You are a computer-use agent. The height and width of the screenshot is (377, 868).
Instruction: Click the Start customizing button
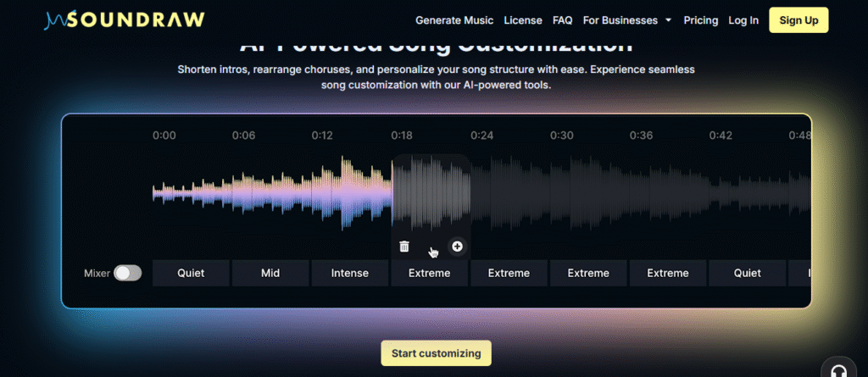[437, 353]
